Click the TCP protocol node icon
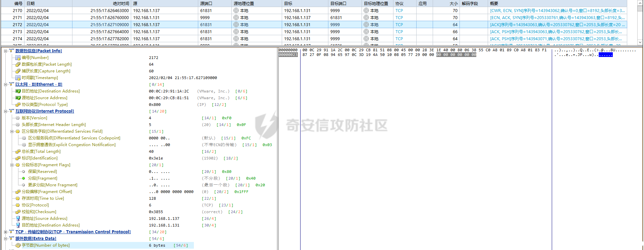The width and height of the screenshot is (644, 250). tap(11, 232)
